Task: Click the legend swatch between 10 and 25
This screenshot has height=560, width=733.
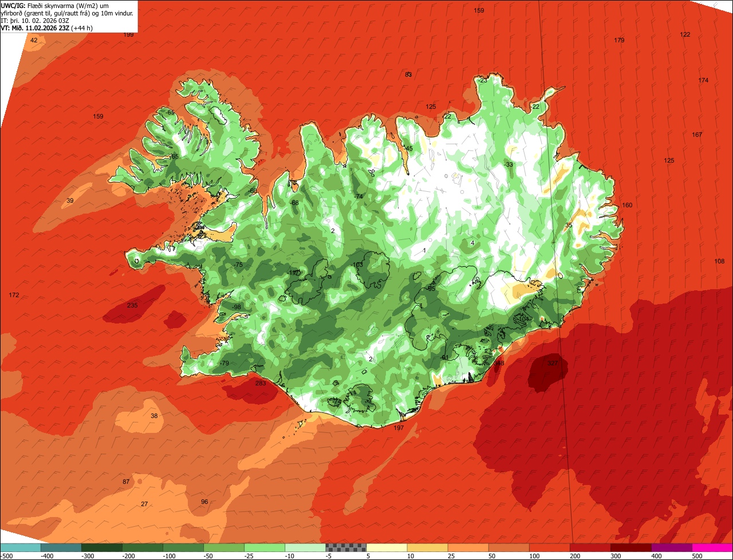Action: [x=427, y=547]
